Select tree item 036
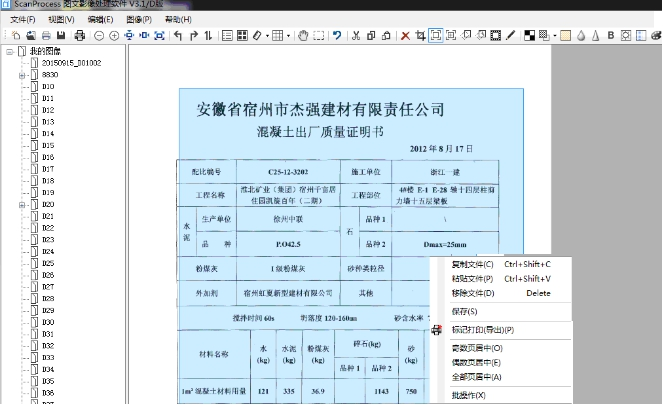The image size is (663, 405). click(x=48, y=393)
